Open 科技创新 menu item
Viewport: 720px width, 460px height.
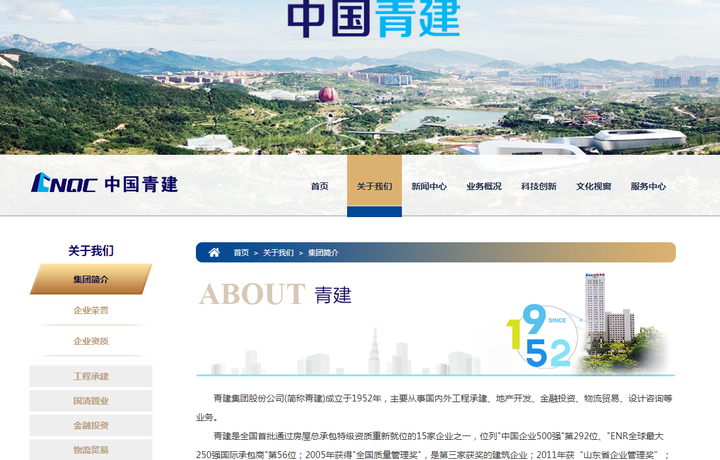click(539, 186)
